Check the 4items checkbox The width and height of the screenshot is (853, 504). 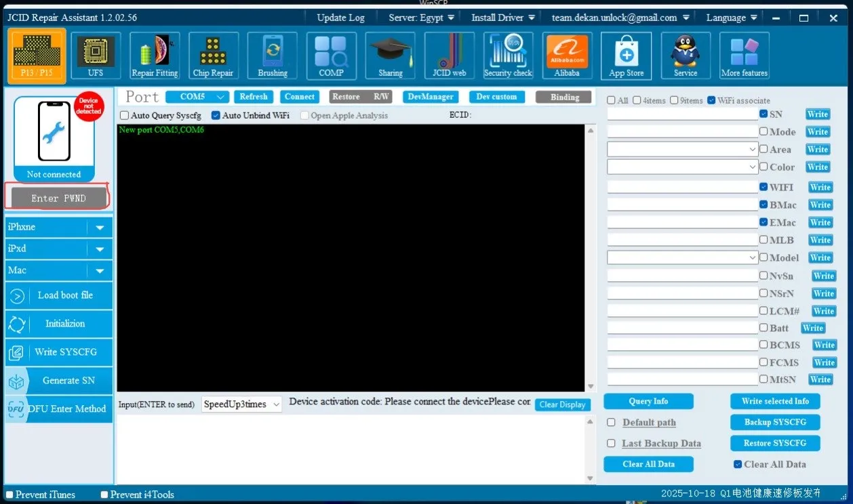(637, 100)
